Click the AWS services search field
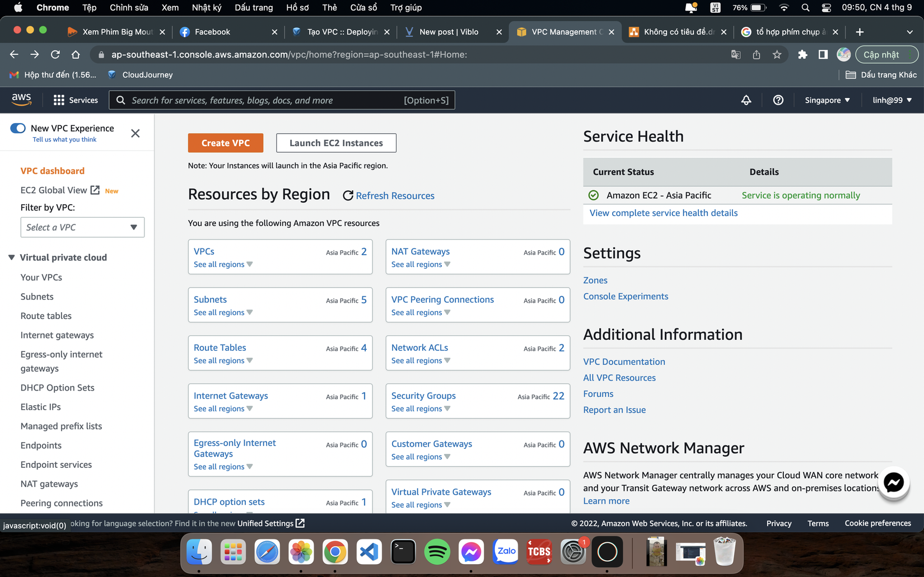The image size is (924, 577). (x=282, y=100)
